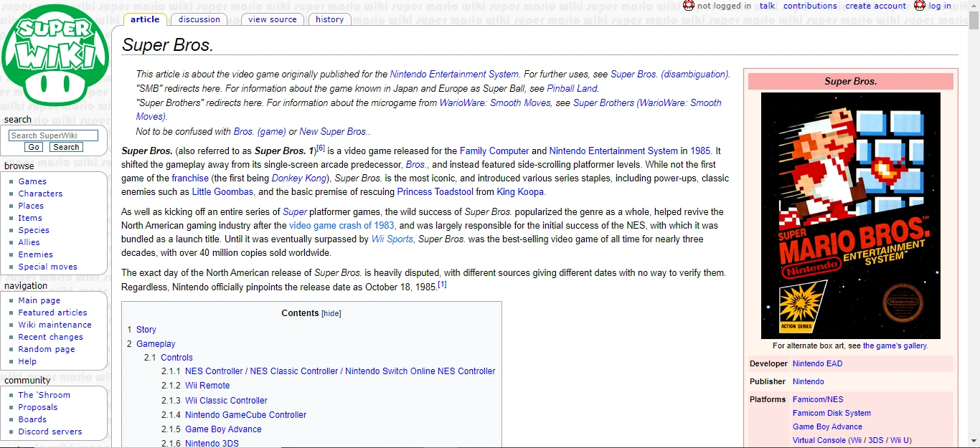The width and height of the screenshot is (980, 448).
Task: Open the Famicom Disk System platform link
Action: [831, 413]
